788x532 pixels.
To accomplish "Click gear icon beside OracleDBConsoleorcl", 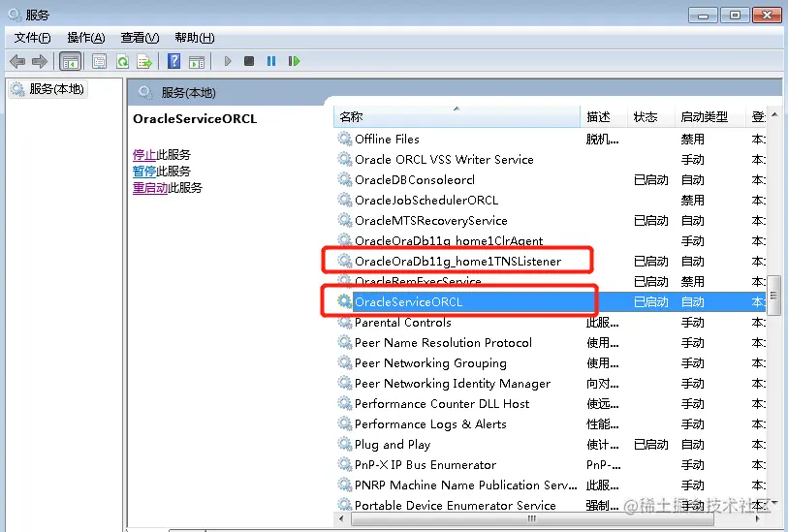I will 344,179.
